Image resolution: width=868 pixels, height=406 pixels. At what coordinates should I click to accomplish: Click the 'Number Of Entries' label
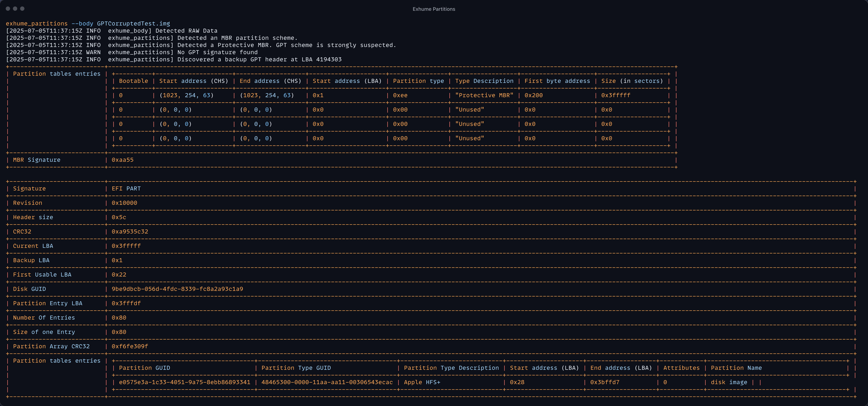[44, 318]
